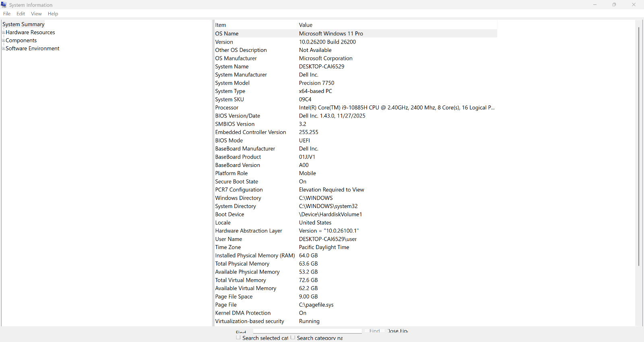
Task: Select the Hardware Abstraction Layer row
Action: click(356, 231)
